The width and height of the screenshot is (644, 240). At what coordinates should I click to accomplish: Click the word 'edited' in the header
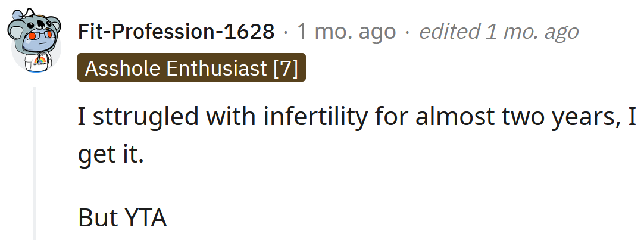tap(449, 32)
